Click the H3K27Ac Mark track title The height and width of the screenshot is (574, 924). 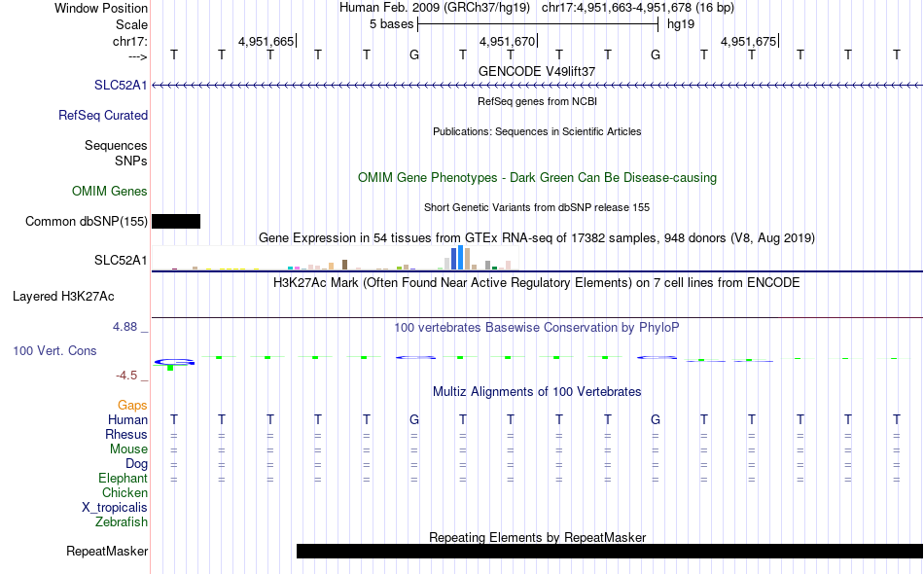click(537, 283)
